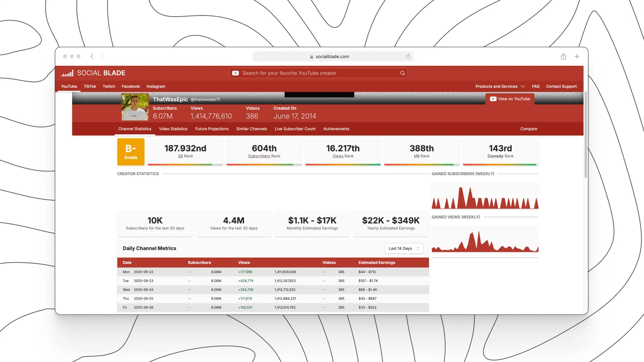
Task: Switch to the Instagram platform tab
Action: 156,86
